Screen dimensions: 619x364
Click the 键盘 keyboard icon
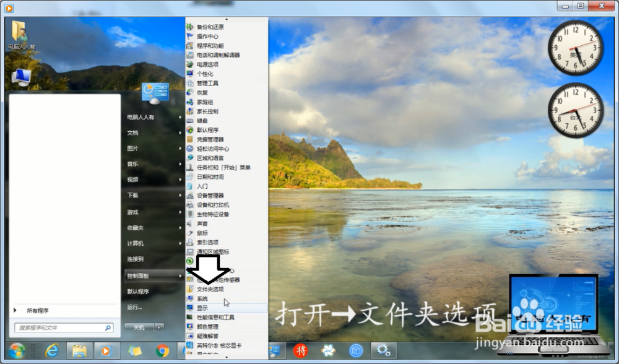190,121
